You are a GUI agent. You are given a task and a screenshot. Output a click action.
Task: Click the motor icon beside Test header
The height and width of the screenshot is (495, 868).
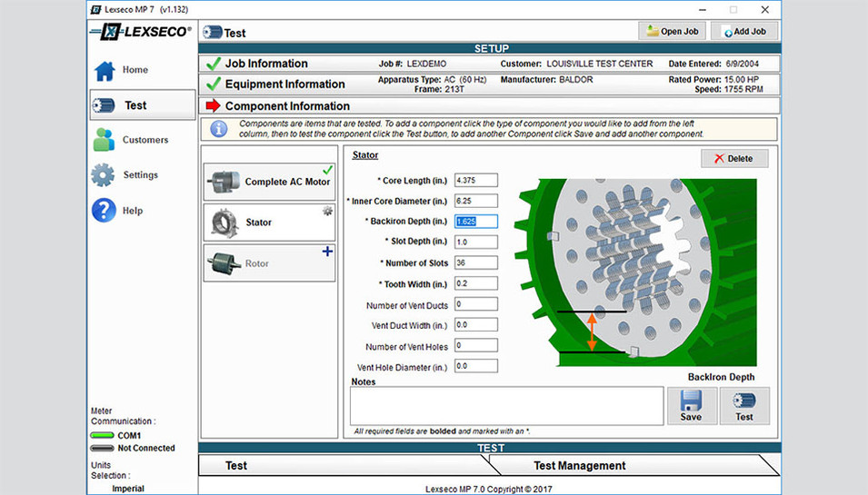click(x=212, y=32)
